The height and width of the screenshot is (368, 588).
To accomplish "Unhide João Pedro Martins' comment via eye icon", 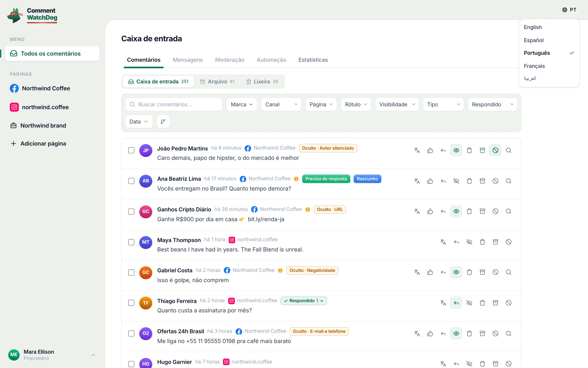I will tap(456, 150).
